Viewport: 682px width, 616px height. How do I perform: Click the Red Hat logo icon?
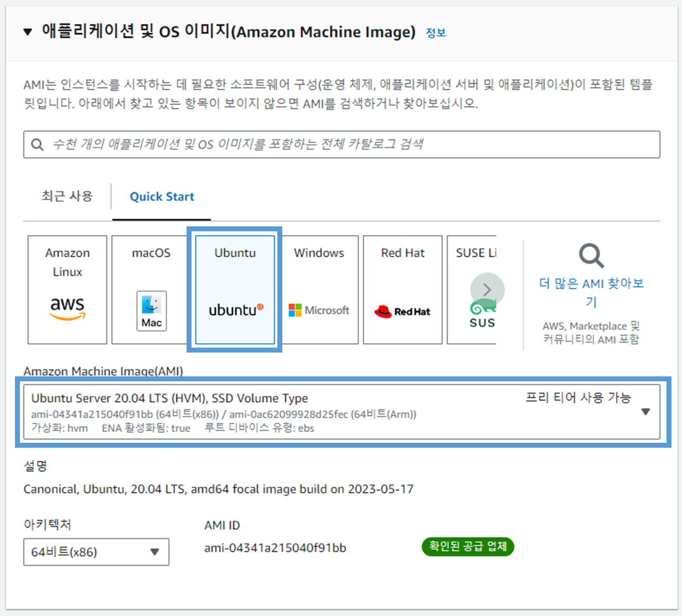pyautogui.click(x=402, y=312)
